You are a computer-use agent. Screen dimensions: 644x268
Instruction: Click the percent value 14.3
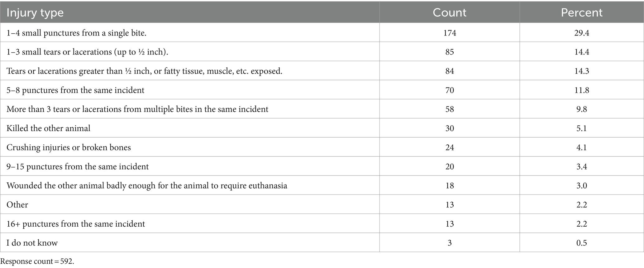coord(581,71)
